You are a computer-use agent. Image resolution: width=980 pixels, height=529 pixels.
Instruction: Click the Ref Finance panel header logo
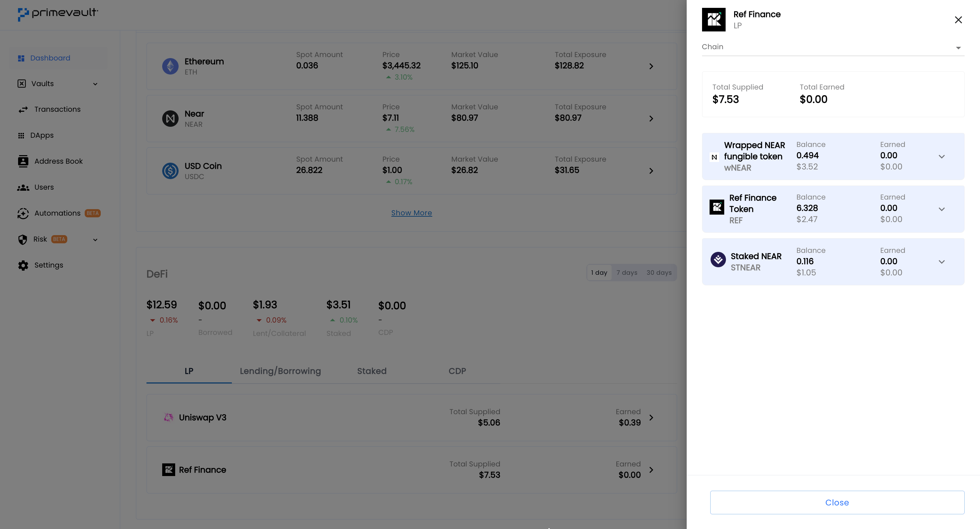coord(714,19)
